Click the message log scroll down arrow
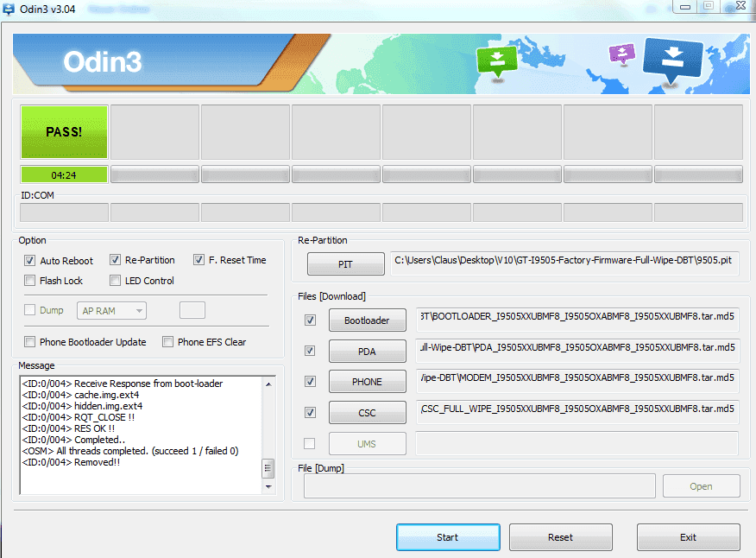Viewport: 756px width, 558px height. [268, 486]
